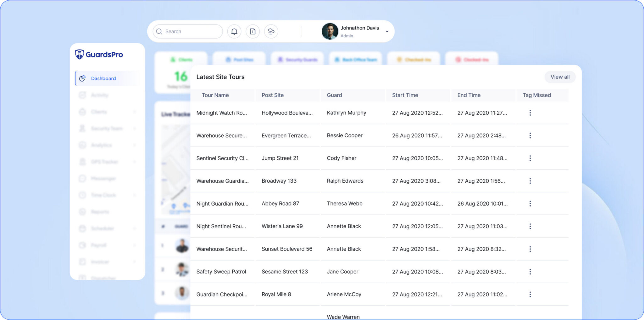The image size is (644, 320).
Task: Click the search magnifier icon
Action: click(159, 31)
